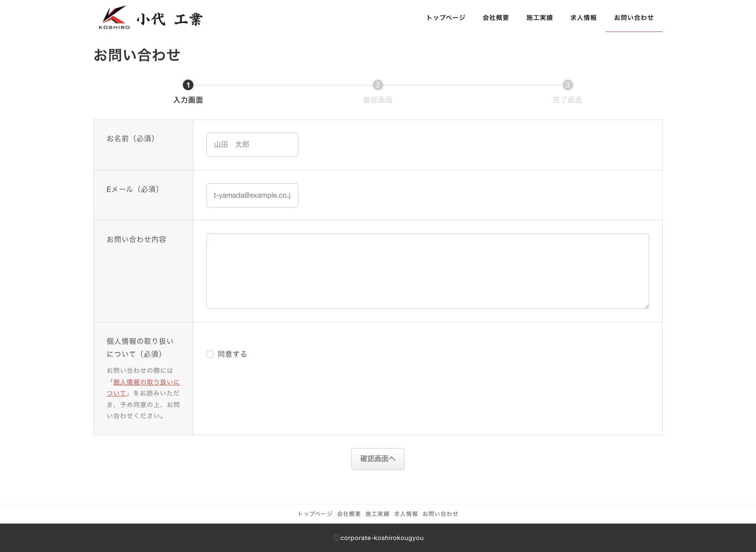Screen dimensions: 756x552
Task: Click footer 求人情報 link
Action: coord(406,514)
